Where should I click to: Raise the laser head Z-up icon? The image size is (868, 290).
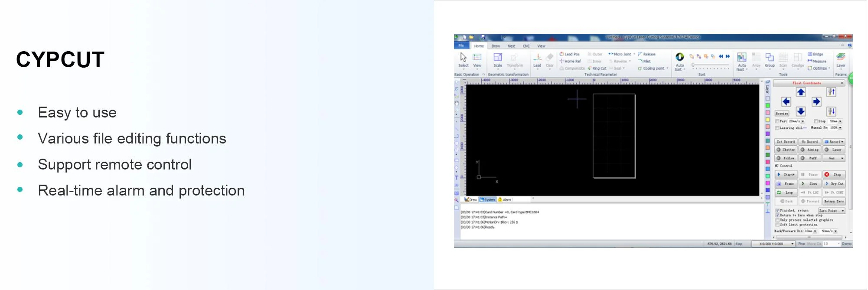pyautogui.click(x=831, y=92)
